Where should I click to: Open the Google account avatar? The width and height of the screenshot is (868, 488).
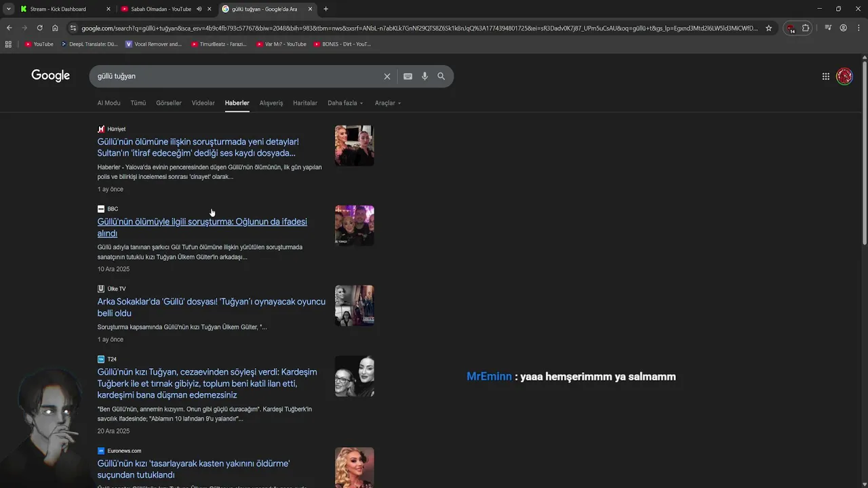[844, 77]
